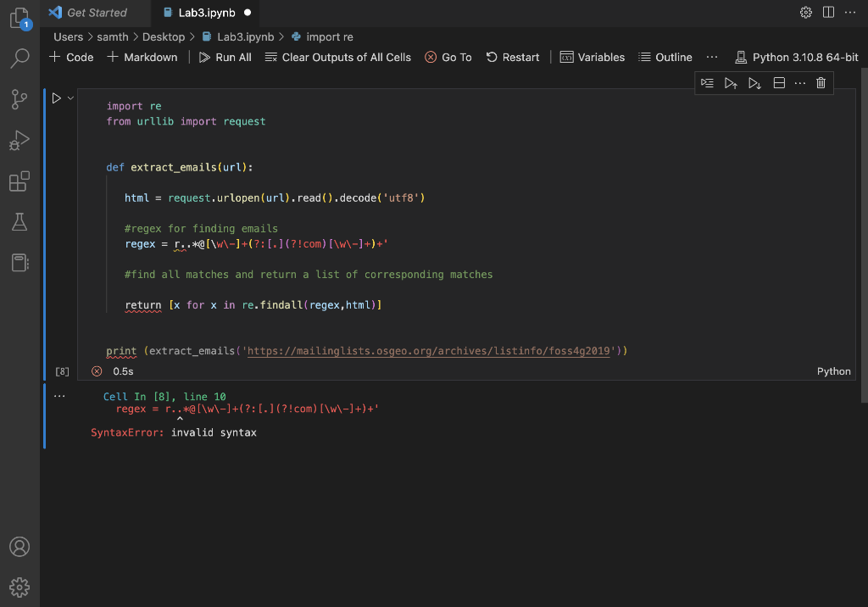
Task: Open the Accounts icon in activity bar
Action: tap(19, 547)
